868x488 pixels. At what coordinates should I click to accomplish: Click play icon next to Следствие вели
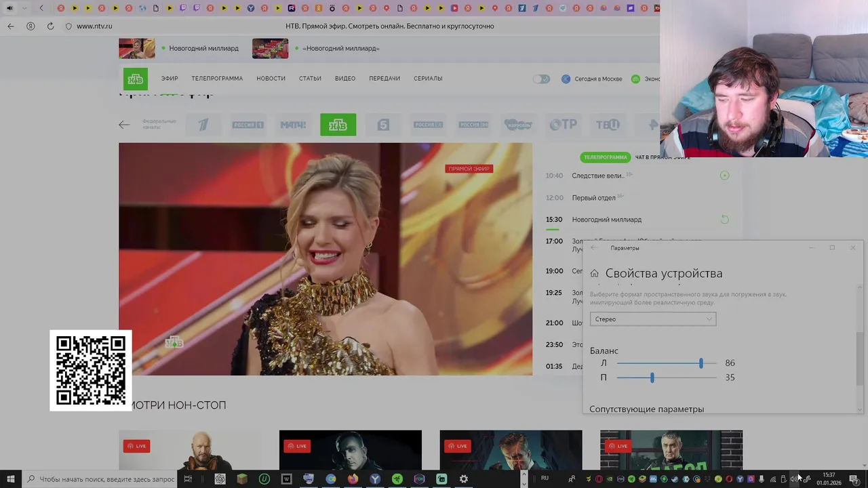point(724,176)
